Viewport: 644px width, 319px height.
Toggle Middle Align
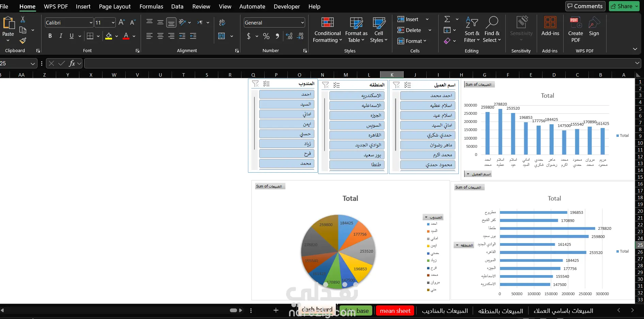160,22
